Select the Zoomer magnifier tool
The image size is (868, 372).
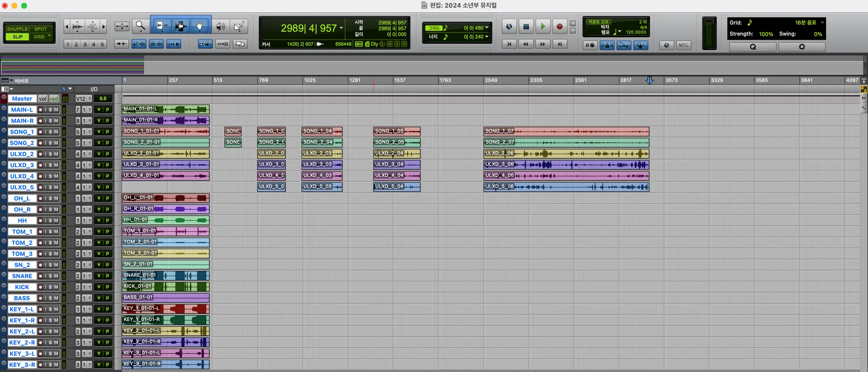coord(140,26)
